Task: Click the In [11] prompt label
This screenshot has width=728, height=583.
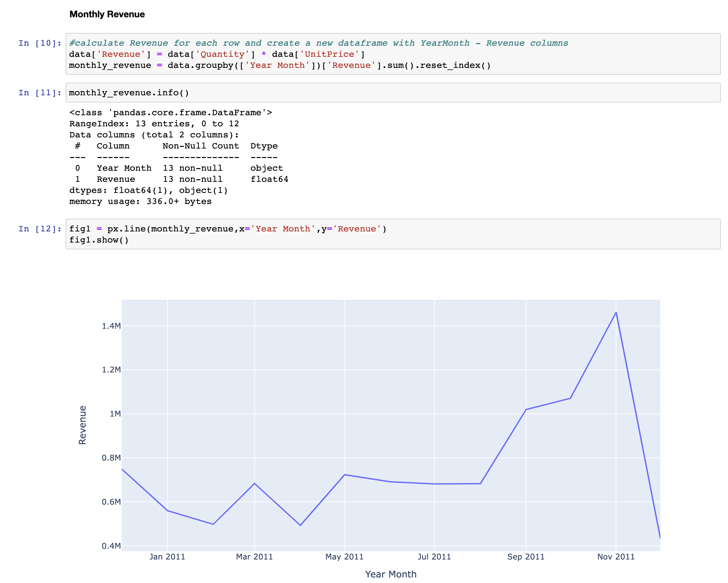Action: pyautogui.click(x=40, y=92)
